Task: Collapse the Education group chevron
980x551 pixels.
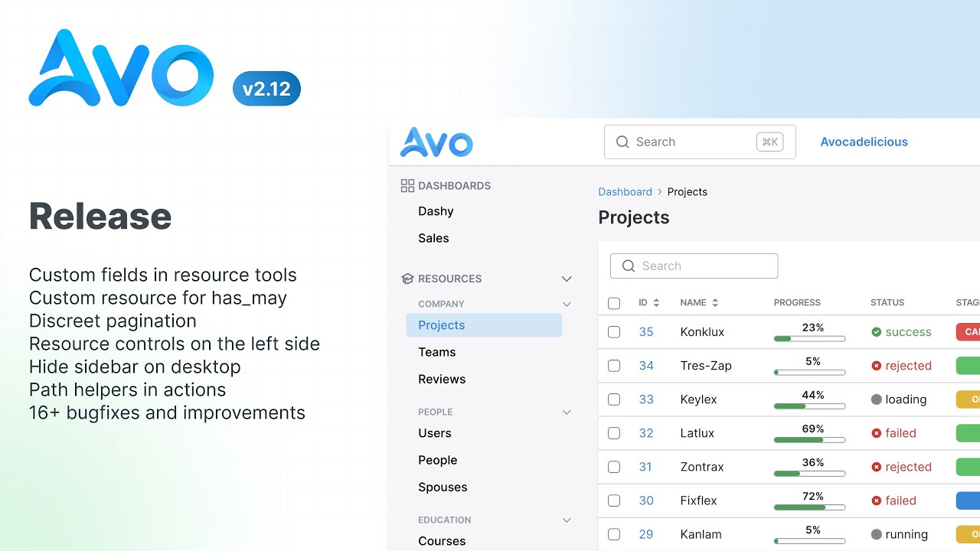Action: pos(567,520)
